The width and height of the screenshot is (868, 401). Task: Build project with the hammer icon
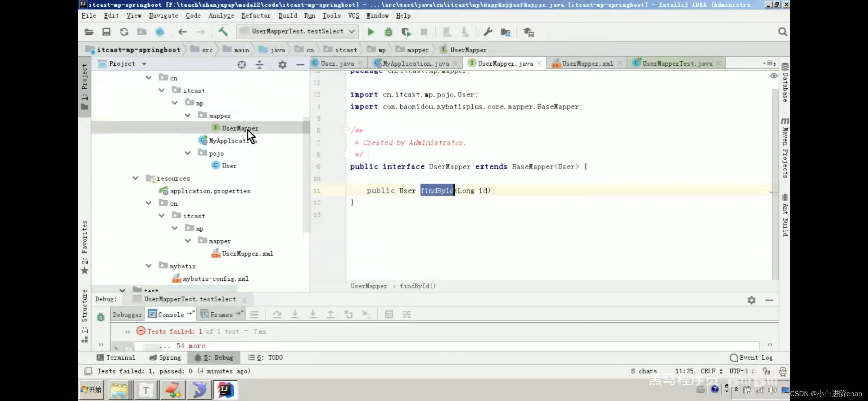[x=223, y=32]
